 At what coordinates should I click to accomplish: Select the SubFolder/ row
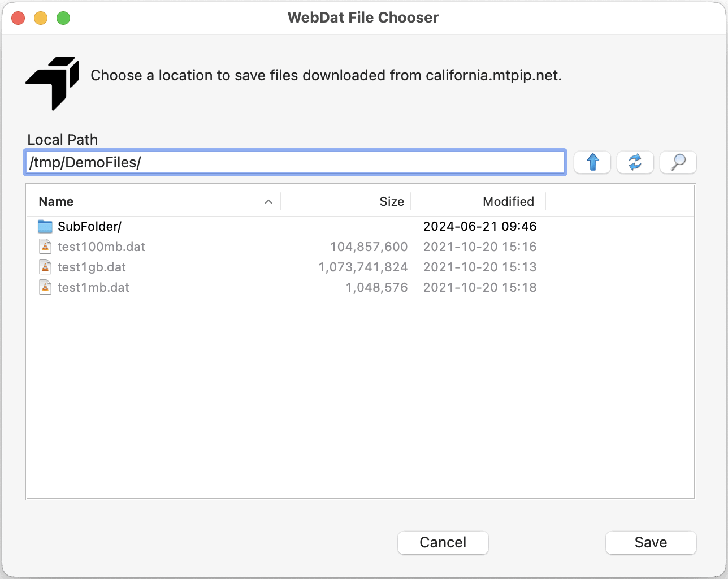[x=360, y=227]
